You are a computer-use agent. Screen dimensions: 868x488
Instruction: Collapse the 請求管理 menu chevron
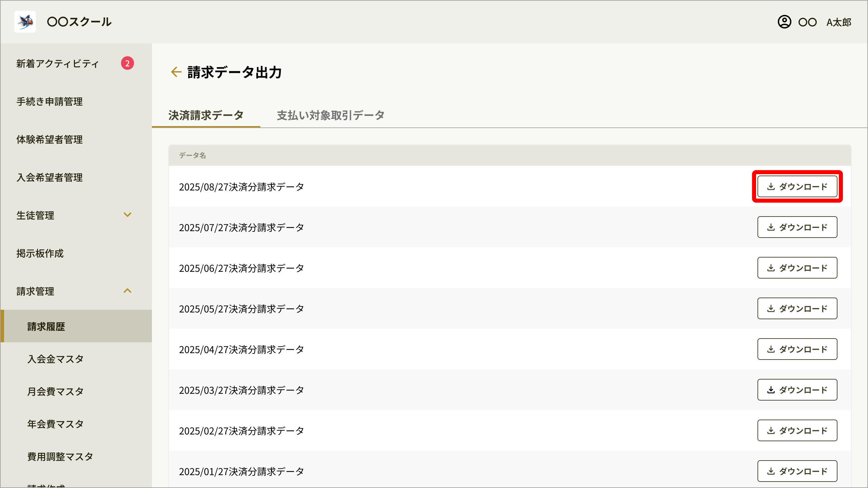click(127, 291)
